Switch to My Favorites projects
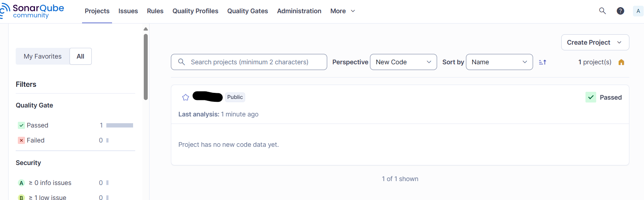This screenshot has height=200, width=644. [x=42, y=56]
